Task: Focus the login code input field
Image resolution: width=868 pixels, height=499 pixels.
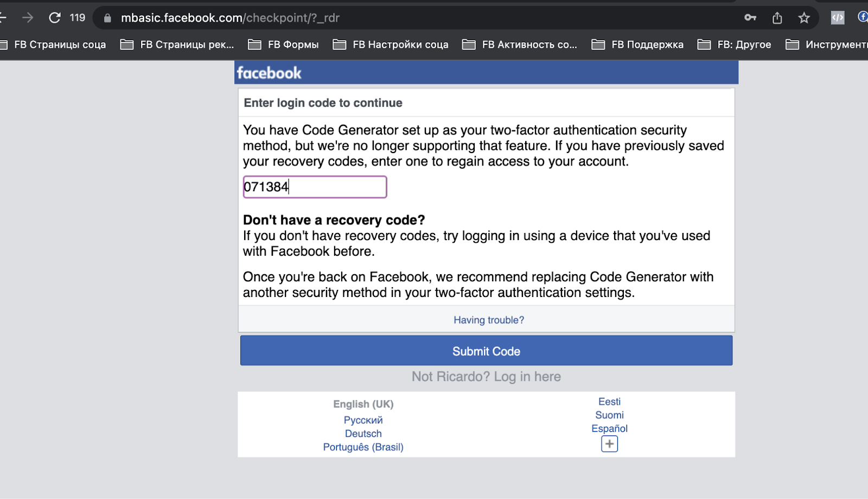Action: 315,187
